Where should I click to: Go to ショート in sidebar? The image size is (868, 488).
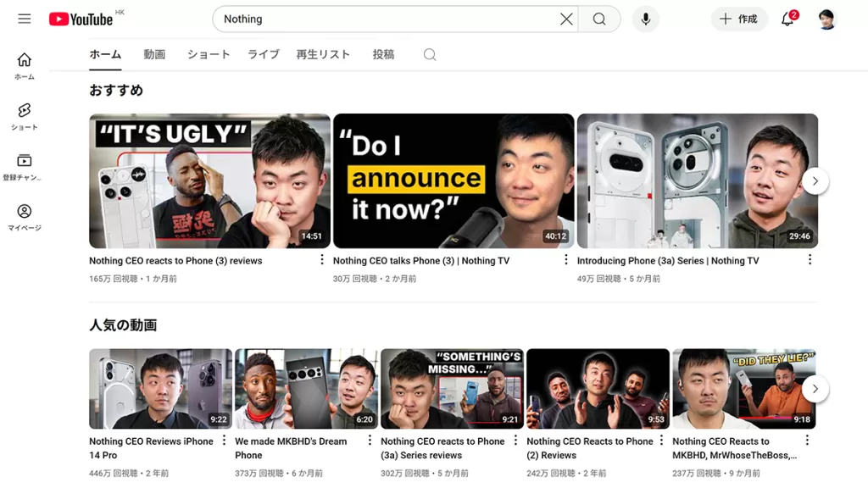point(25,116)
